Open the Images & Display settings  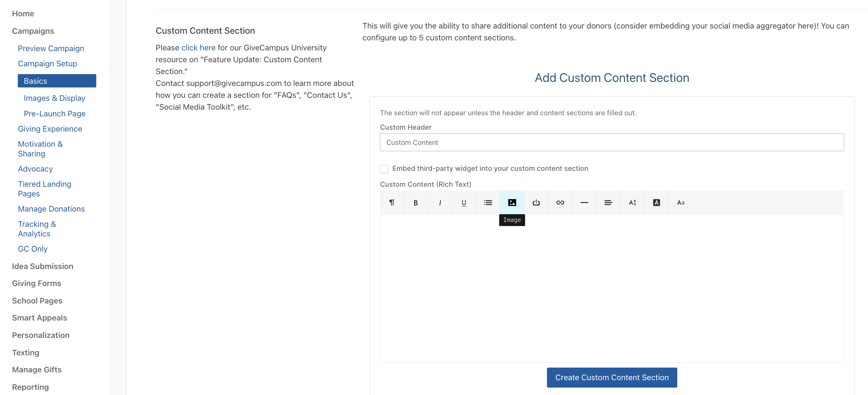(x=54, y=98)
